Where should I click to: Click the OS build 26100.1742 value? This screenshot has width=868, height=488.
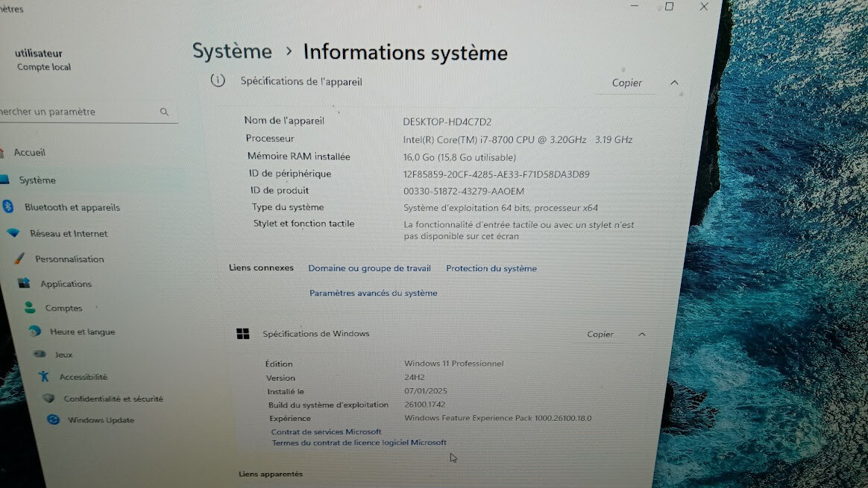pyautogui.click(x=424, y=405)
